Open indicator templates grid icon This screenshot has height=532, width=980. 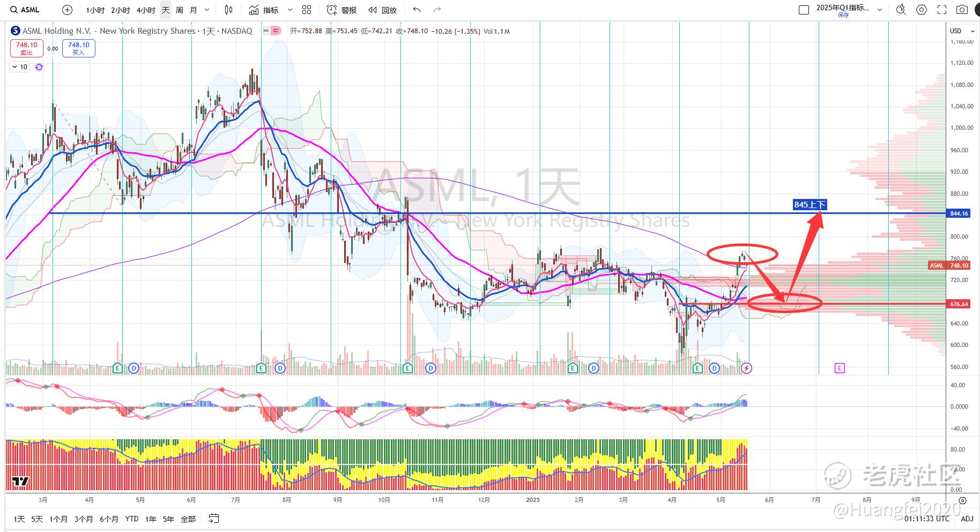point(307,10)
